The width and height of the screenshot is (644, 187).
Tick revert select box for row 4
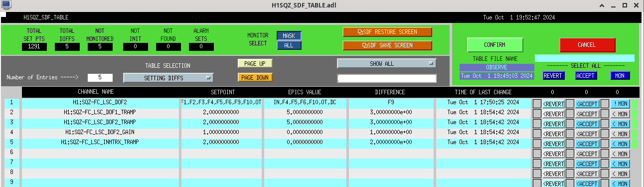537,134
